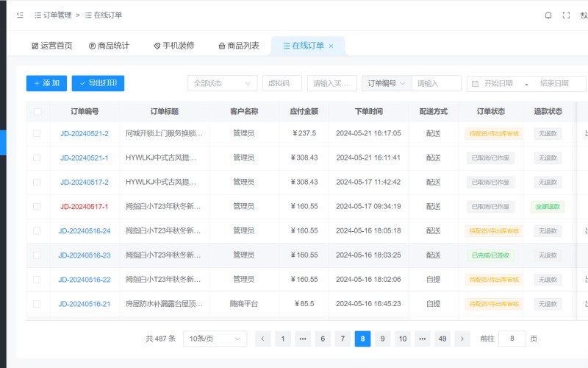Image resolution: width=588 pixels, height=368 pixels.
Task: Click the 共 487 条 total count
Action: [160, 339]
